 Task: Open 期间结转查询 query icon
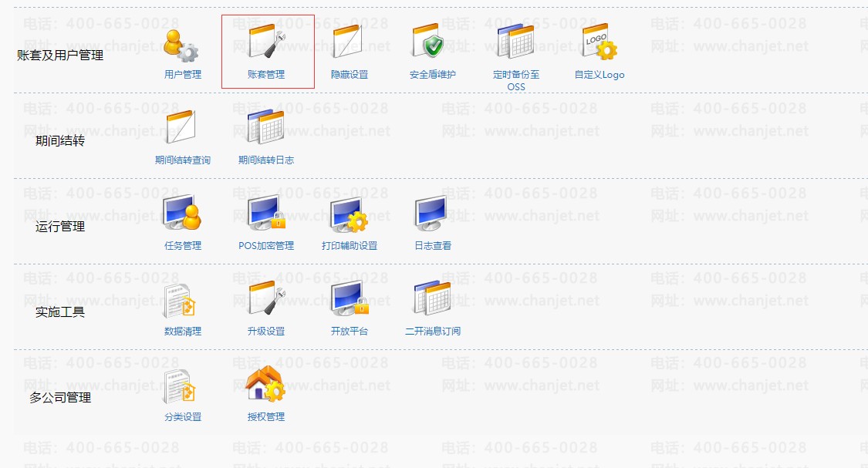pos(181,126)
